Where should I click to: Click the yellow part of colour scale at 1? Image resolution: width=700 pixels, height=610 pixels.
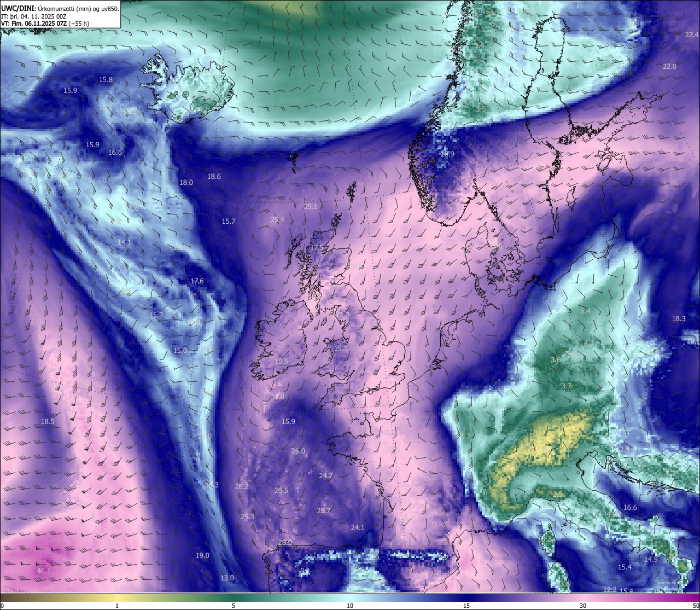coord(116,597)
